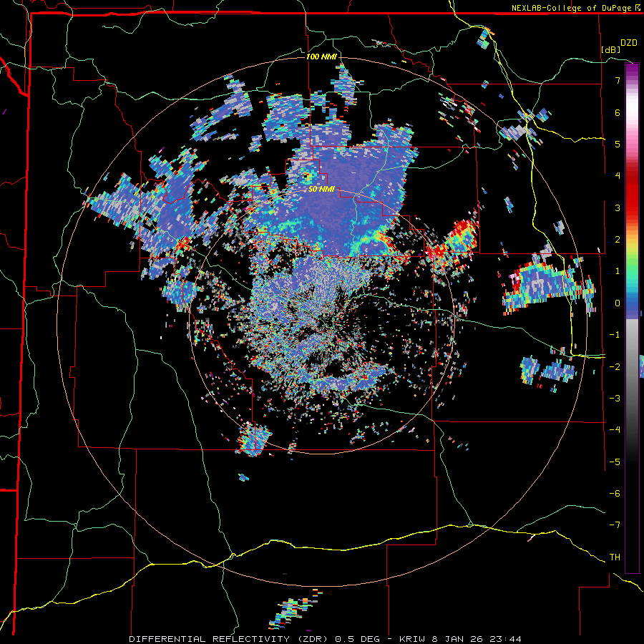644x644 pixels.
Task: Click the -6 value on color scale
Action: point(615,493)
